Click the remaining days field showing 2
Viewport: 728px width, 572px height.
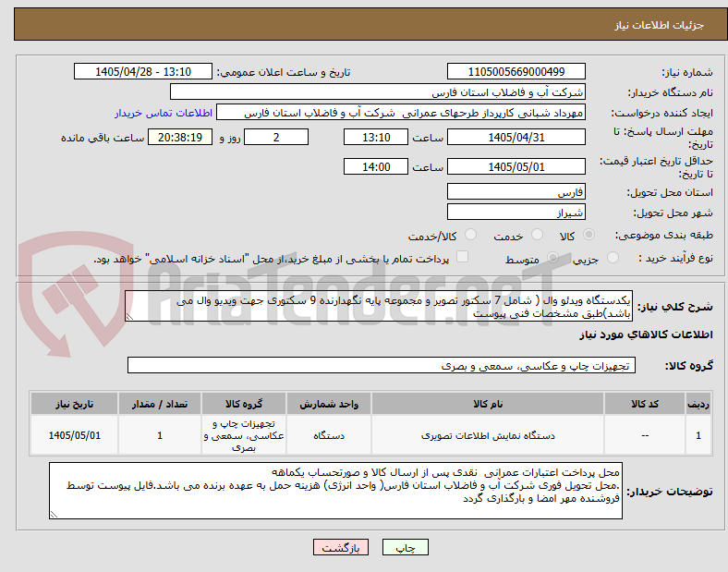pyautogui.click(x=276, y=138)
